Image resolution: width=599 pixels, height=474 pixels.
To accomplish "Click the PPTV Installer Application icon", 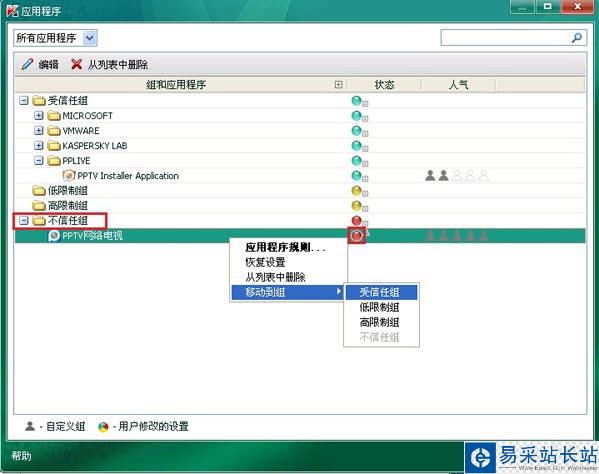I will [x=69, y=176].
